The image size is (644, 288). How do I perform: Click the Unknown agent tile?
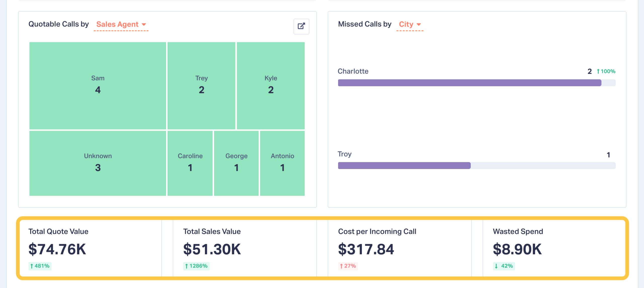point(98,163)
